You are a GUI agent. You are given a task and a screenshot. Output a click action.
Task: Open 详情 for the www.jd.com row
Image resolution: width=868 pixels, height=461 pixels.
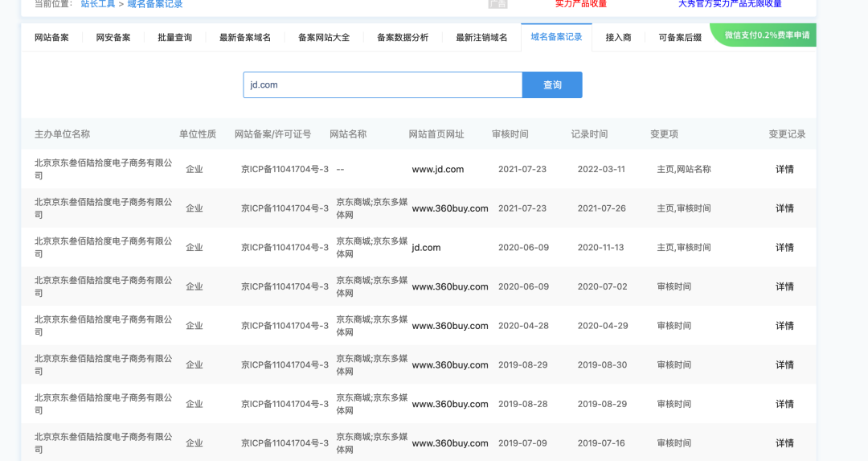coord(784,170)
